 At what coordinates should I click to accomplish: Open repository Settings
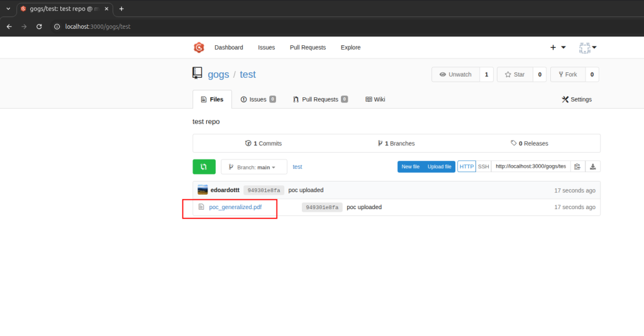[577, 99]
